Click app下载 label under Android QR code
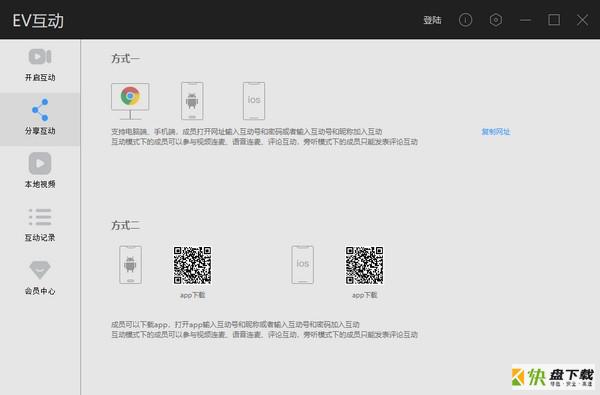600x395 pixels. [x=192, y=295]
